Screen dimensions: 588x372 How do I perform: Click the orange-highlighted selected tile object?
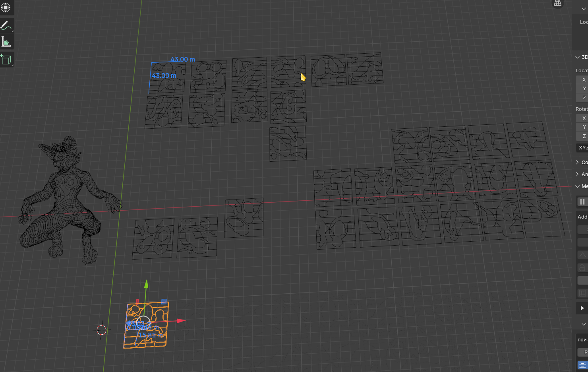146,325
